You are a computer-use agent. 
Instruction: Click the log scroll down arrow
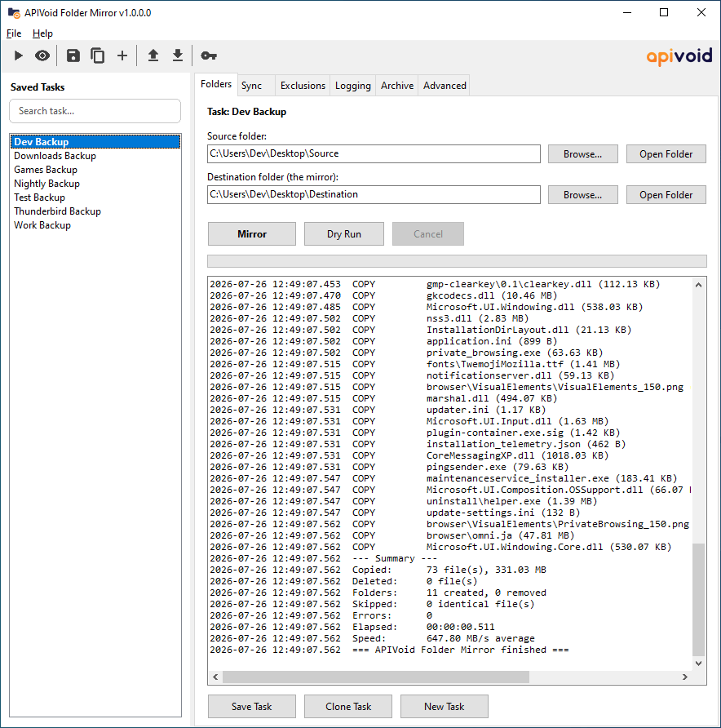pyautogui.click(x=698, y=664)
